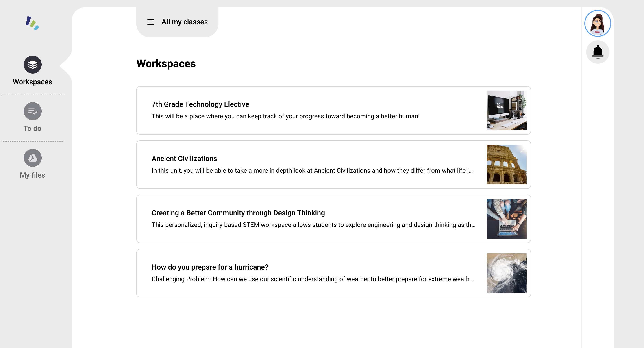Select the My files sidebar label
This screenshot has height=348, width=644.
coord(33,175)
